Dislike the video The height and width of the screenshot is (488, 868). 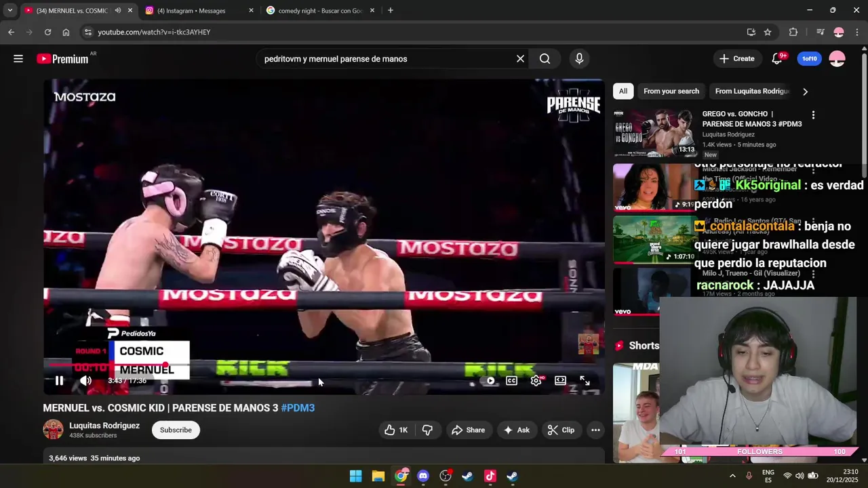(427, 430)
